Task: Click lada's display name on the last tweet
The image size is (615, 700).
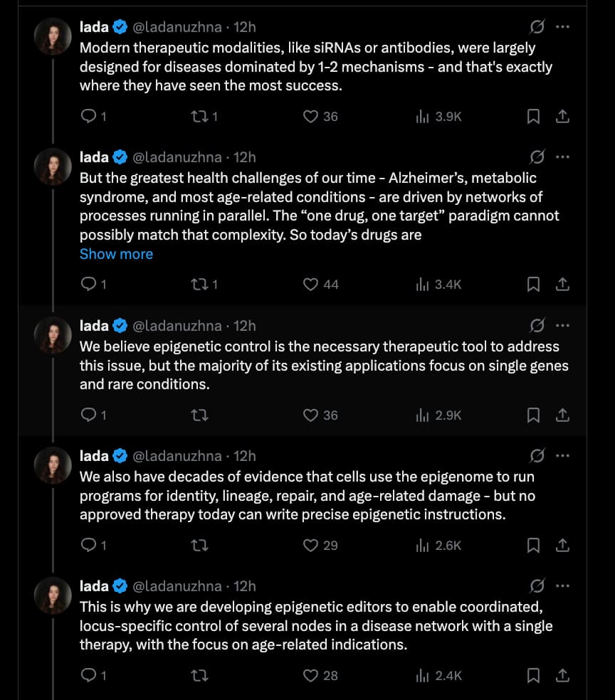Action: [94, 586]
